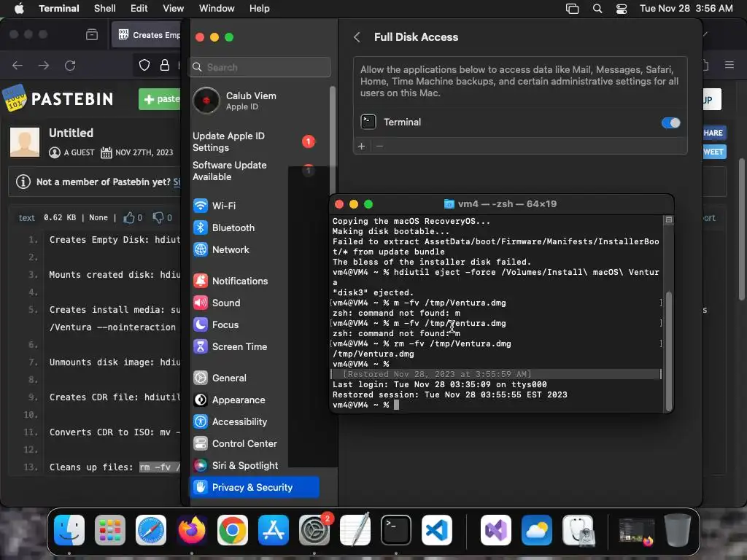Open Update Apple ID Settings
The width and height of the screenshot is (747, 560).
pyautogui.click(x=255, y=141)
